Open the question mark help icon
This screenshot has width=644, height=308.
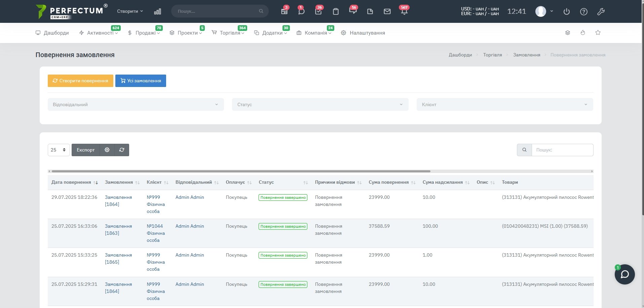click(x=584, y=12)
